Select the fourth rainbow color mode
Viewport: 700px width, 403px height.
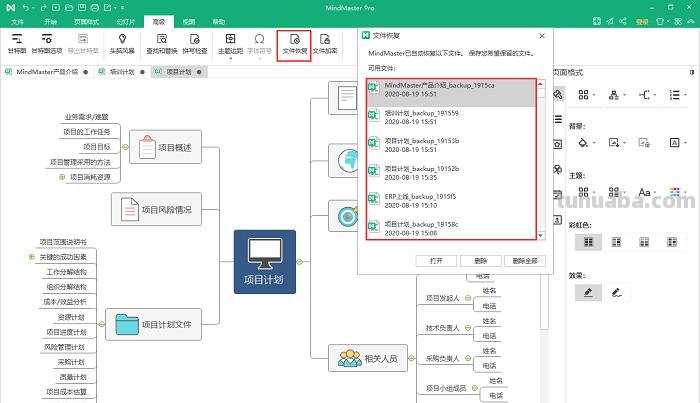tap(672, 242)
